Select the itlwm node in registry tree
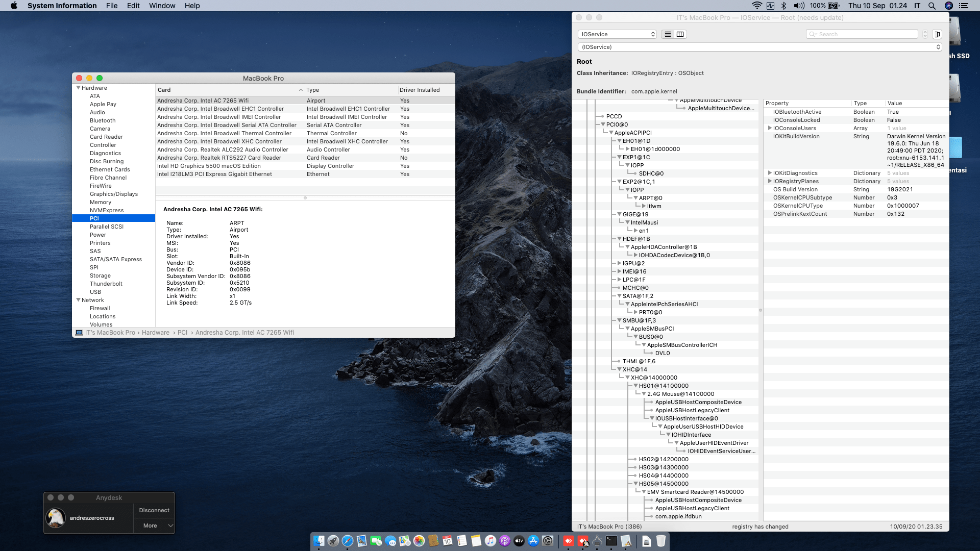This screenshot has height=551, width=980. coord(654,206)
